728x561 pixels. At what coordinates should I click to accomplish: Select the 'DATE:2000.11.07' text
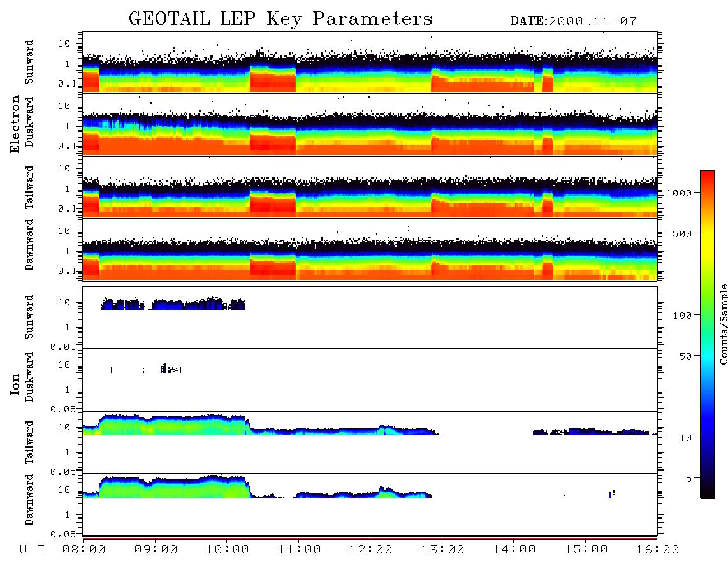pos(573,21)
